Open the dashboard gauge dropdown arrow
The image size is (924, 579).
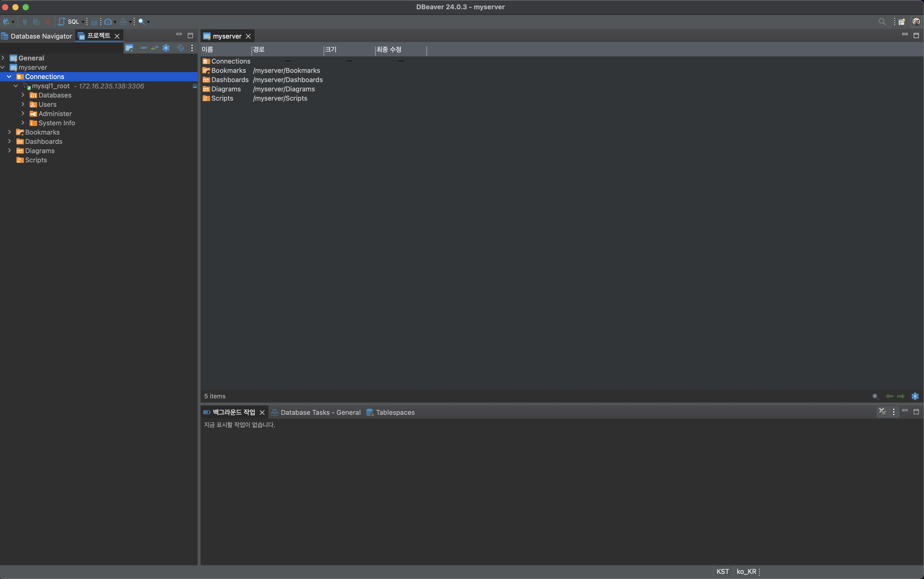115,22
